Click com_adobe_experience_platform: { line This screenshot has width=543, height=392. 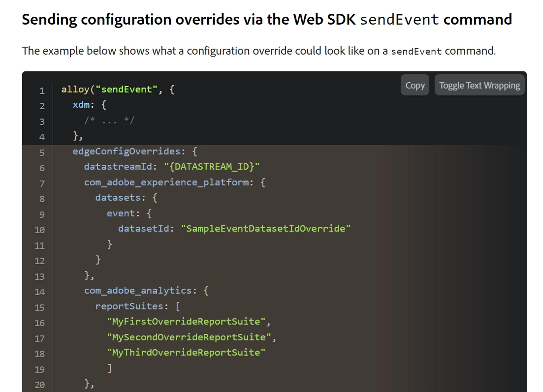pyautogui.click(x=175, y=182)
